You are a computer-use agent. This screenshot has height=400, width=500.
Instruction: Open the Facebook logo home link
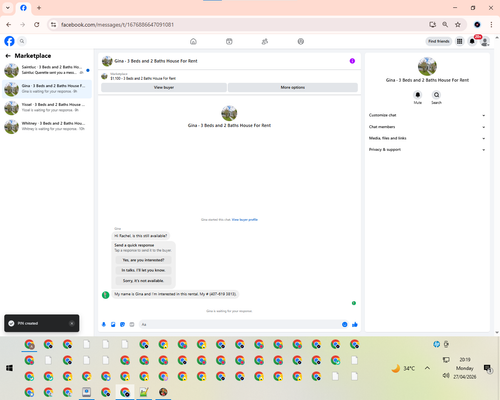point(9,41)
